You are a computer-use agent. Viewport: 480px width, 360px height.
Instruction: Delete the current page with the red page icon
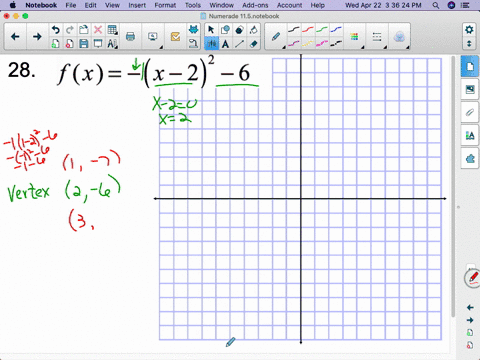tap(70, 44)
